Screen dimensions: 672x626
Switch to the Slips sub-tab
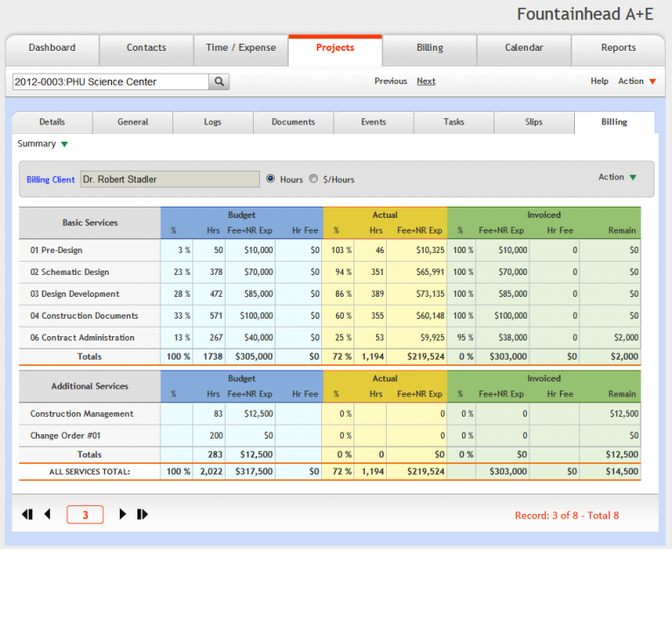[534, 123]
